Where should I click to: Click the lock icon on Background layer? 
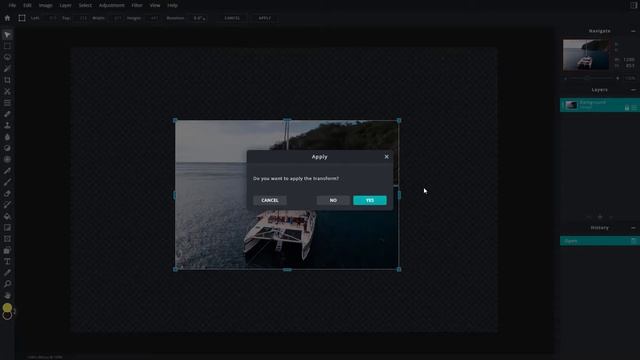pos(627,108)
